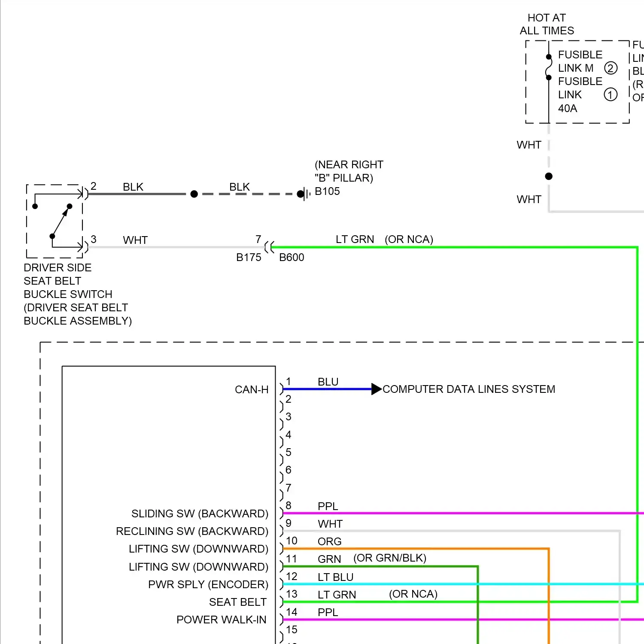
Task: Click the splice dot between BLK wires
Action: point(194,194)
